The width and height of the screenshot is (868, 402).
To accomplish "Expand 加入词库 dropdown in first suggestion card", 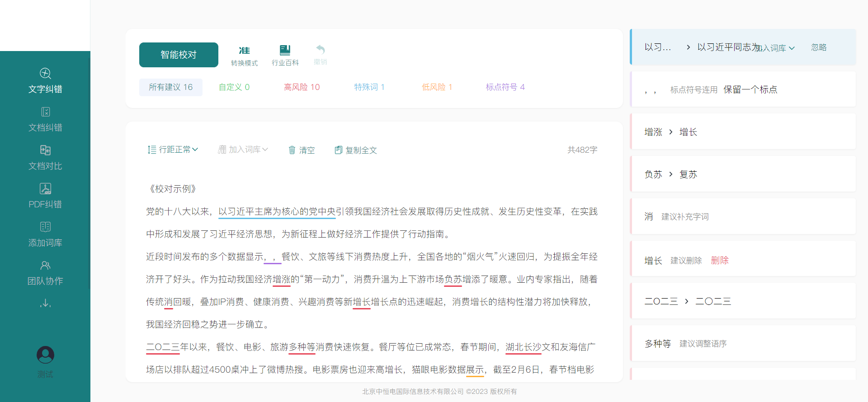I will [x=775, y=48].
